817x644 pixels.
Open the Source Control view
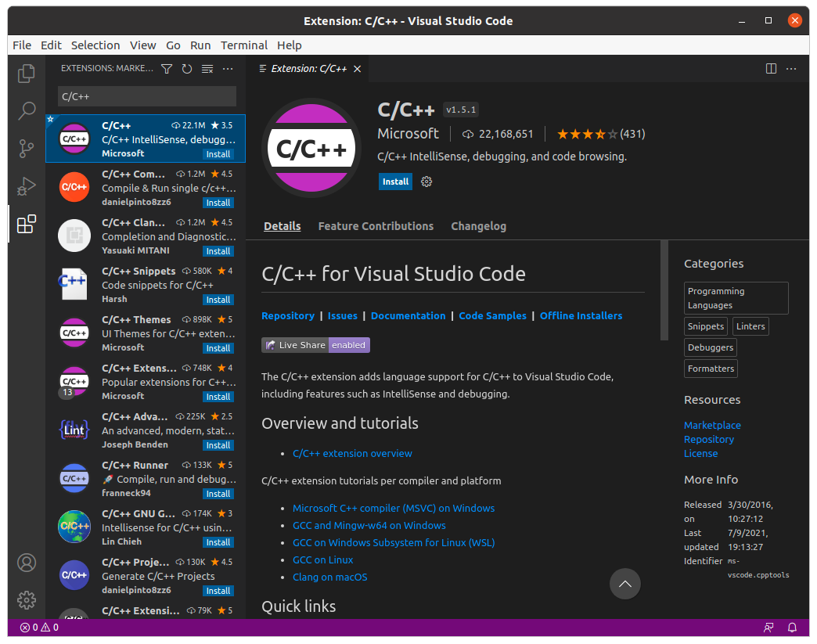26,149
